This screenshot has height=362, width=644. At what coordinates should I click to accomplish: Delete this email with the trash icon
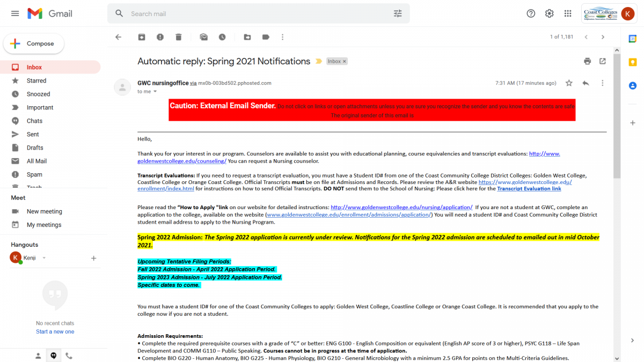pyautogui.click(x=179, y=37)
